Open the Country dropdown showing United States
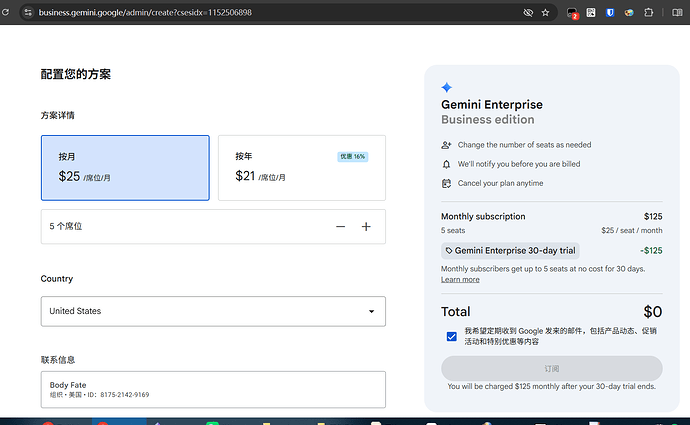The image size is (690, 425). [213, 311]
